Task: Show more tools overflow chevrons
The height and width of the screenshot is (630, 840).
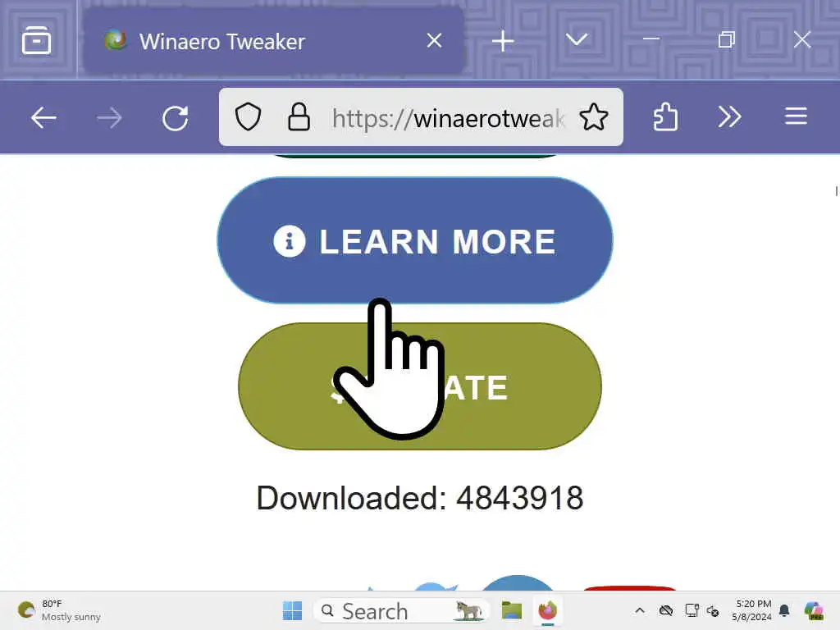Action: click(x=729, y=116)
